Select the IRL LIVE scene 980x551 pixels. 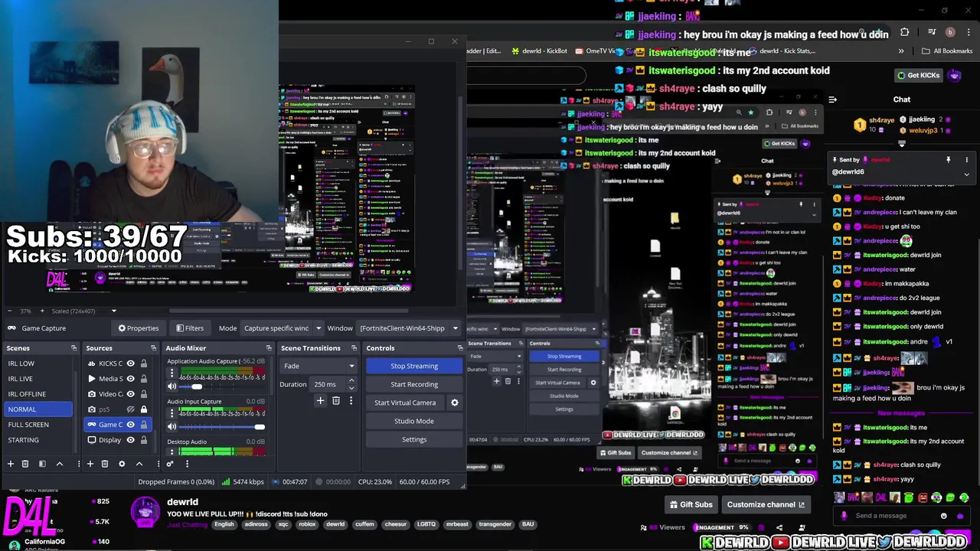pos(38,379)
